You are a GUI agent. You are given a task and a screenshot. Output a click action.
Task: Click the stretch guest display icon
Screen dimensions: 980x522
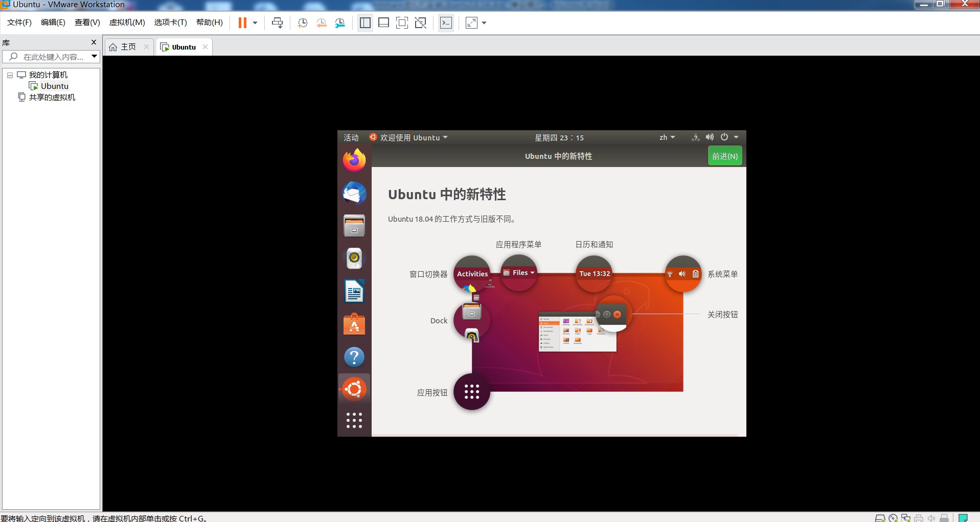click(471, 23)
